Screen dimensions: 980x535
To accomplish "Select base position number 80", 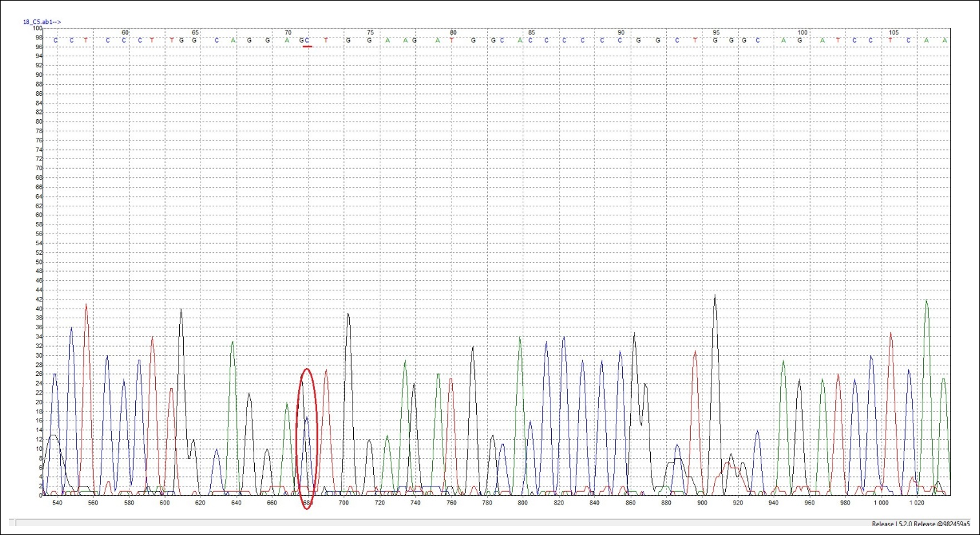I will point(453,32).
